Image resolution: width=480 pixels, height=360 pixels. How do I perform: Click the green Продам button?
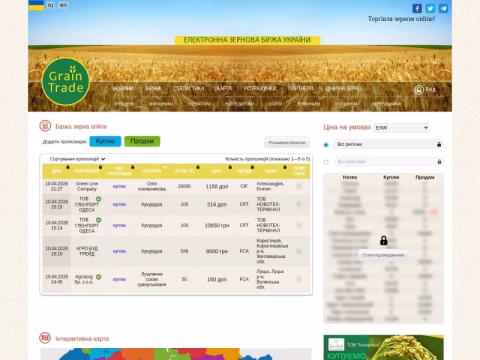pyautogui.click(x=142, y=141)
